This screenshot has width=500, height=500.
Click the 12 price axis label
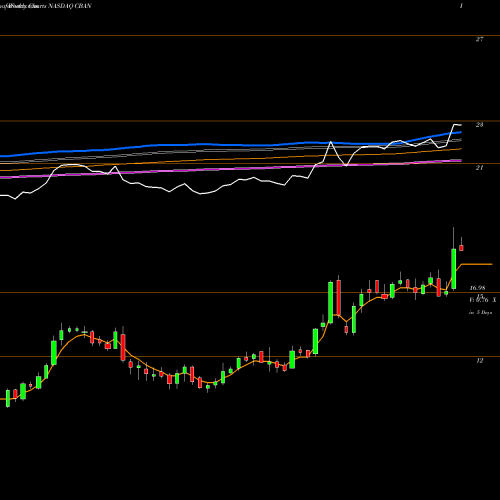point(479,360)
